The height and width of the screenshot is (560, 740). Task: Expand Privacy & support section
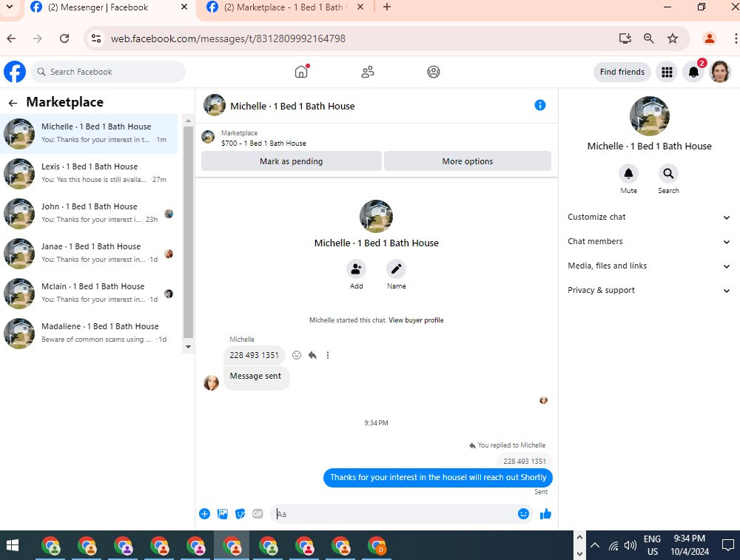648,291
